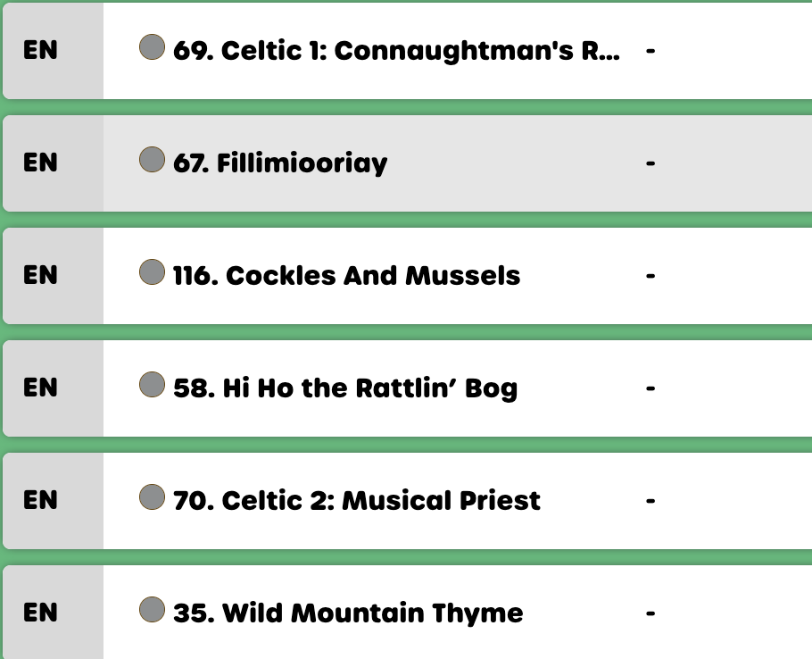812x659 pixels.
Task: Click EN label on Celtic 2: Musical Priest row
Action: 40,501
